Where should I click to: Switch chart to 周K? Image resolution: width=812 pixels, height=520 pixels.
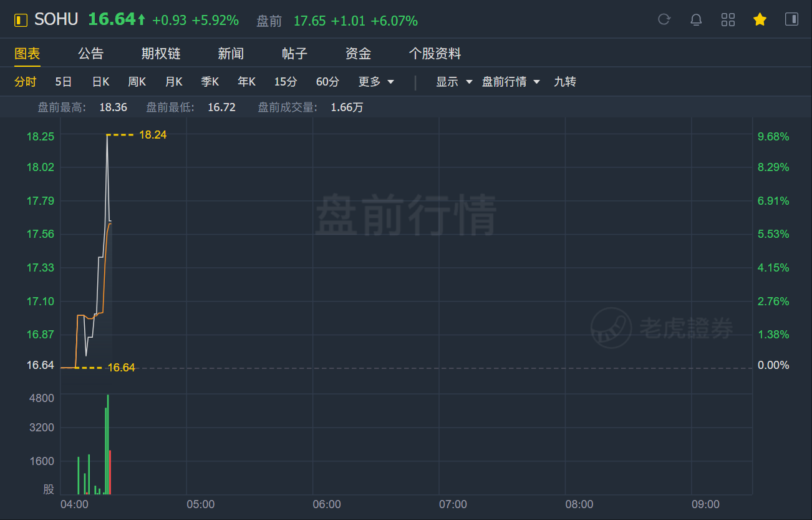[137, 82]
